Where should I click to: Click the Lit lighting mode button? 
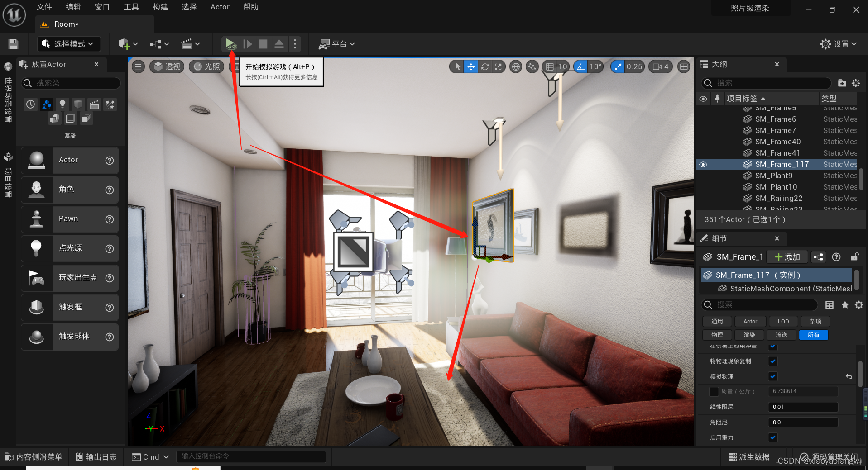point(207,67)
